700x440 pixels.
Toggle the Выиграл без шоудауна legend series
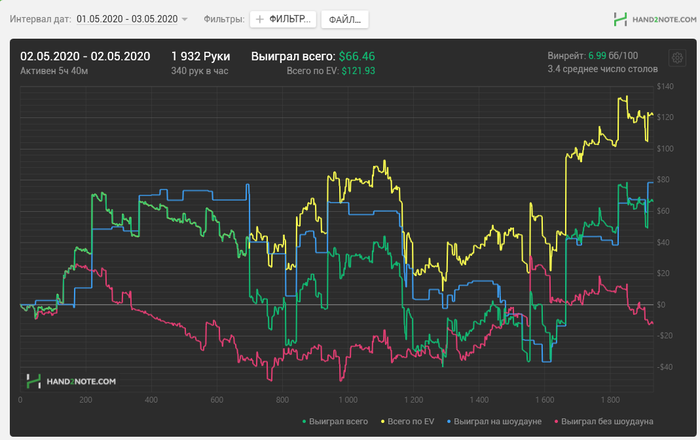pos(604,421)
